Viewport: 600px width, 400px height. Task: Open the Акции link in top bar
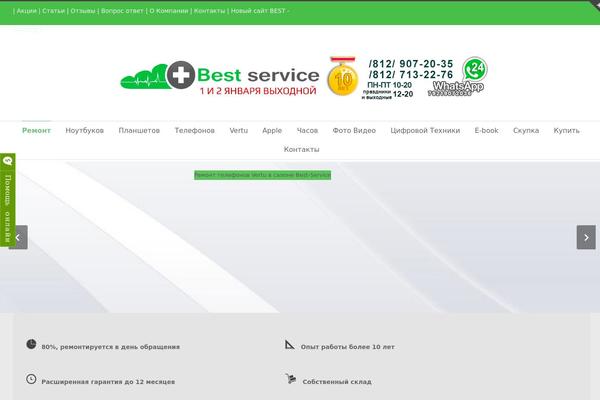pos(26,11)
